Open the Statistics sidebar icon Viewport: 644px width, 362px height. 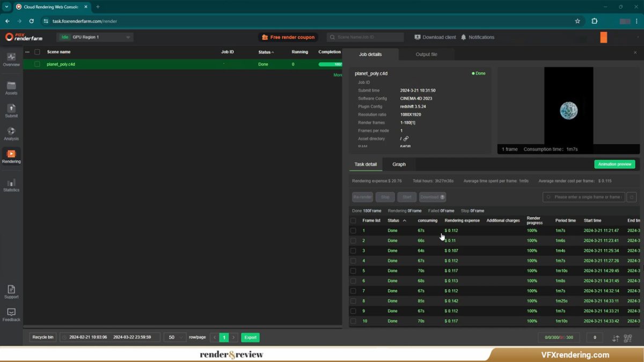[11, 183]
